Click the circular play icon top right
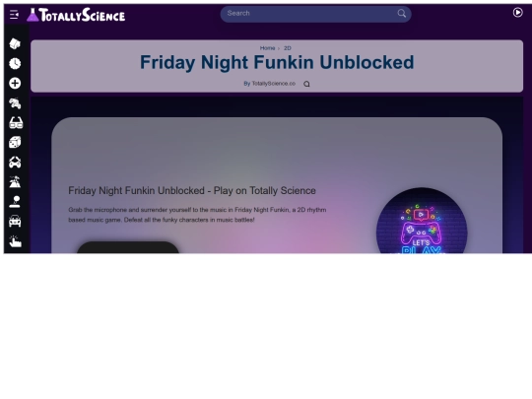The image size is (532, 399). point(518,13)
